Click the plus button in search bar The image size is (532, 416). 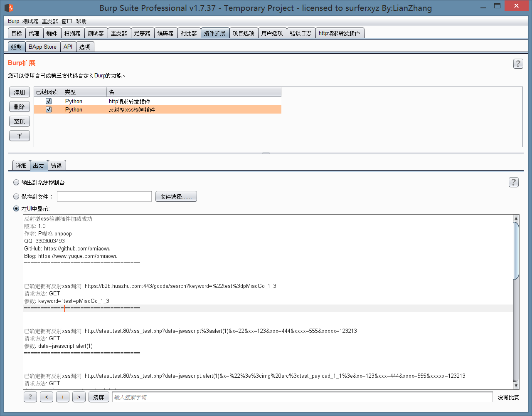click(63, 397)
